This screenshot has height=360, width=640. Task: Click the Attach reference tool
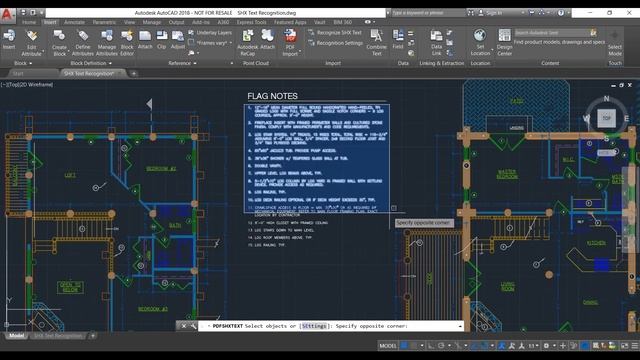tap(145, 39)
